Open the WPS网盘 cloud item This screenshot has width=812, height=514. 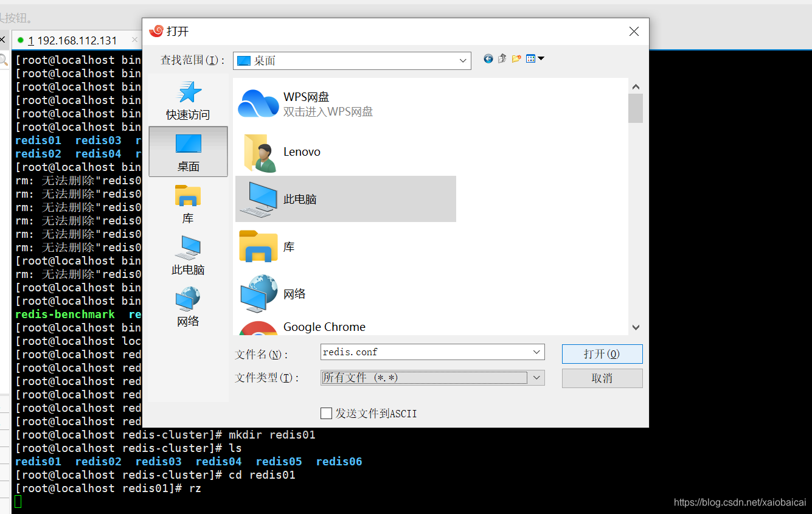(x=345, y=104)
